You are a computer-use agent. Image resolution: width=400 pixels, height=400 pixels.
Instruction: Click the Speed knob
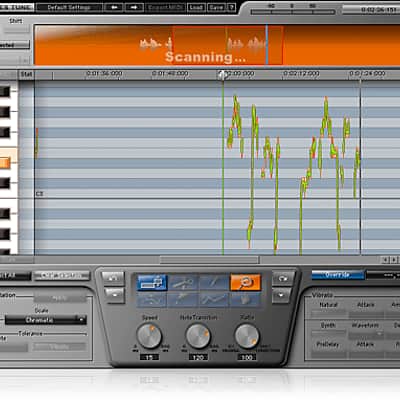[149, 336]
